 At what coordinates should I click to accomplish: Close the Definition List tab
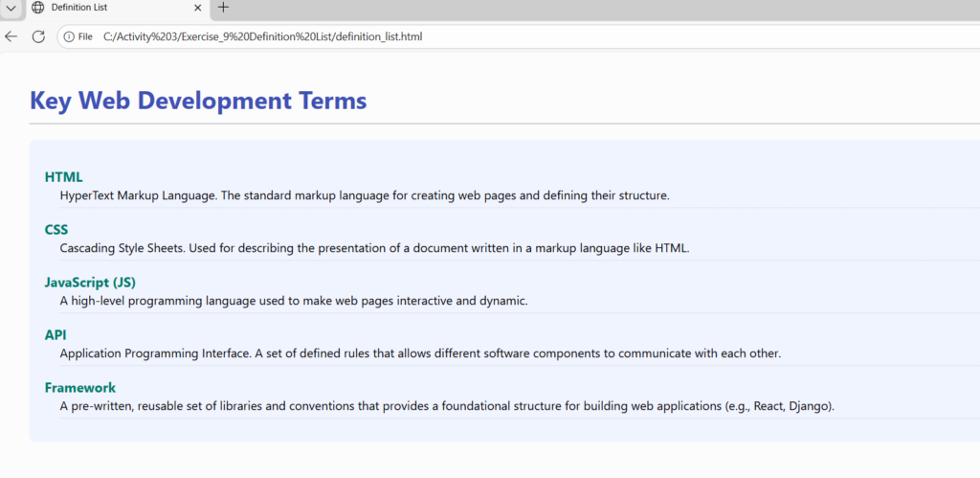(x=198, y=8)
